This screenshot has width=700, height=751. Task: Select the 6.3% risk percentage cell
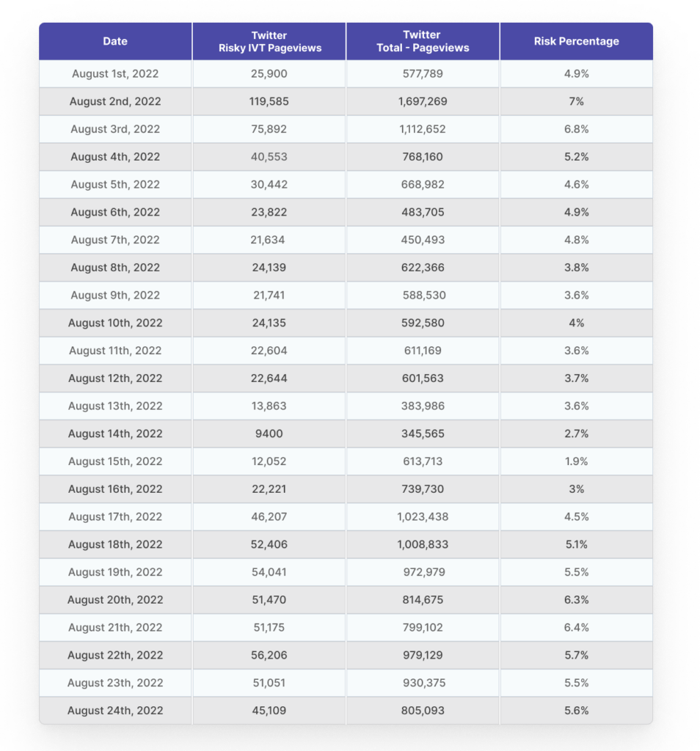tap(576, 600)
